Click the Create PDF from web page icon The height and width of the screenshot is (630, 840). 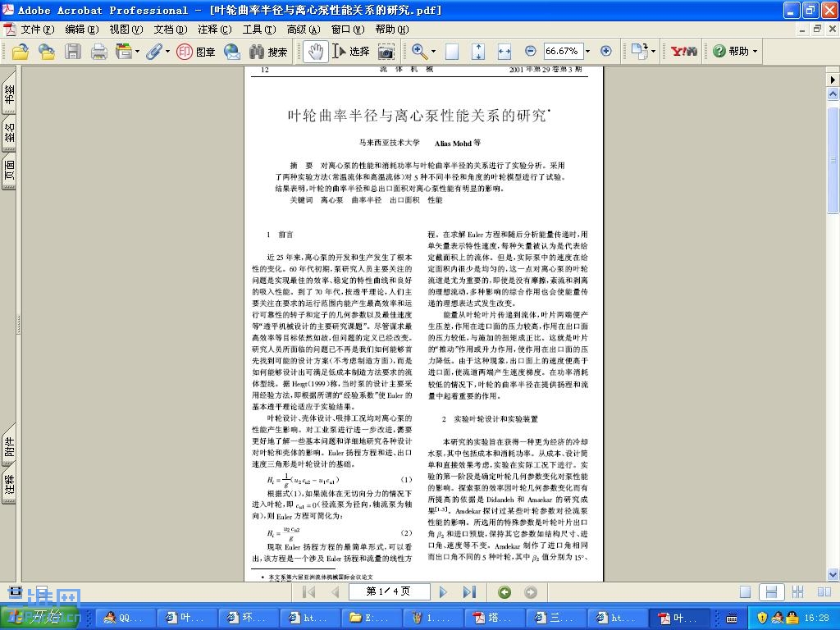point(47,52)
